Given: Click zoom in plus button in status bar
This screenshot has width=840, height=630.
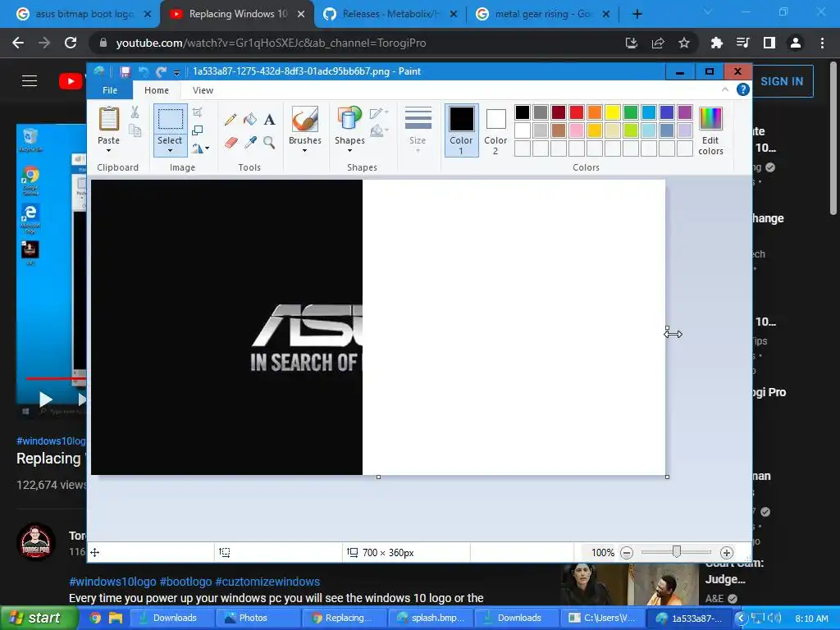Looking at the screenshot, I should [x=727, y=553].
